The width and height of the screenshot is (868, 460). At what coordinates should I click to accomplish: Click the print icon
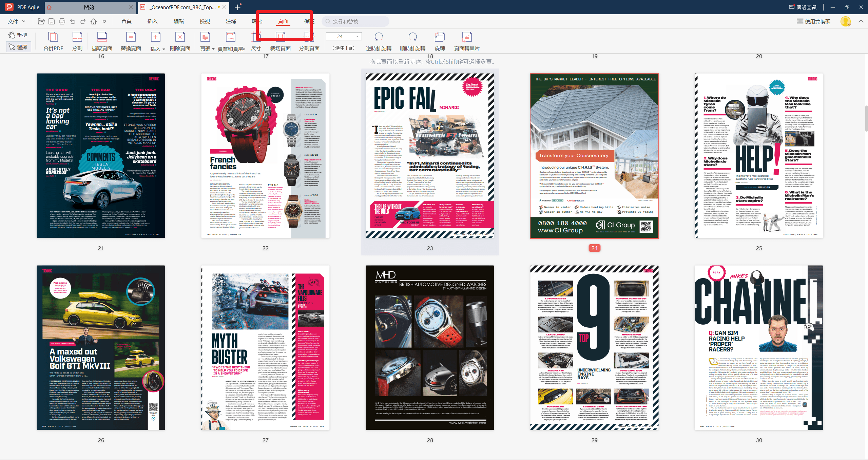pyautogui.click(x=62, y=21)
